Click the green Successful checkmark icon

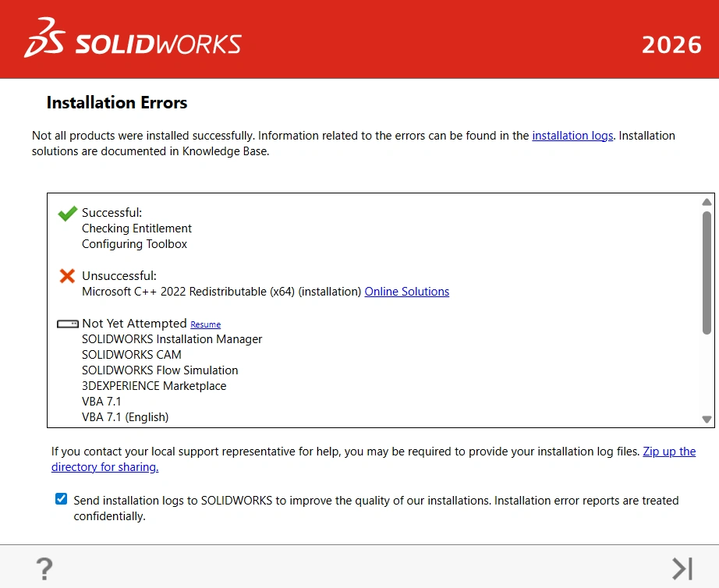pyautogui.click(x=67, y=213)
